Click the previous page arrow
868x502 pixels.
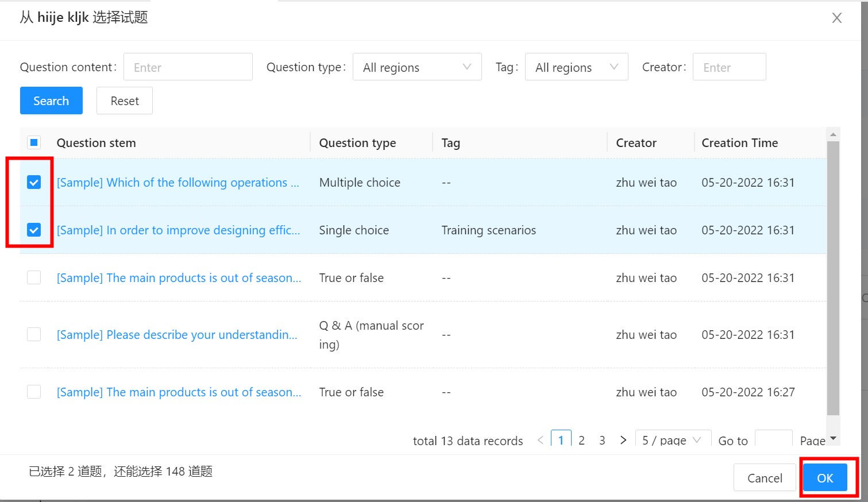click(541, 440)
